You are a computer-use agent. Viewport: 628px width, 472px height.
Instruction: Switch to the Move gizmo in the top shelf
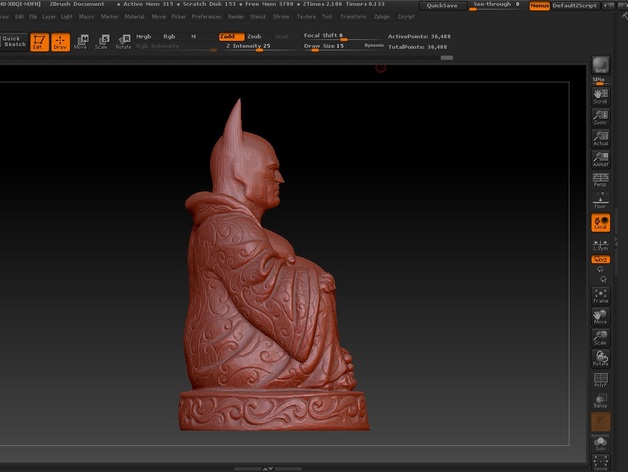pos(81,42)
